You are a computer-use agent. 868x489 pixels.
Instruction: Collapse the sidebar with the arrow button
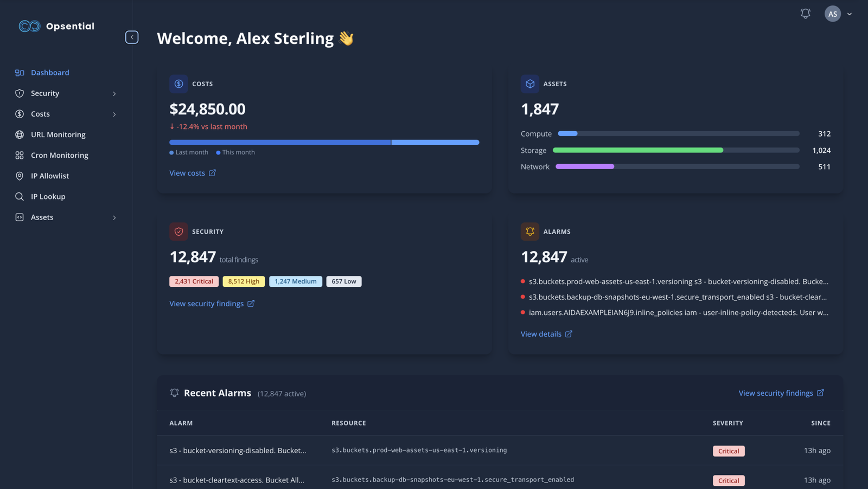(132, 37)
